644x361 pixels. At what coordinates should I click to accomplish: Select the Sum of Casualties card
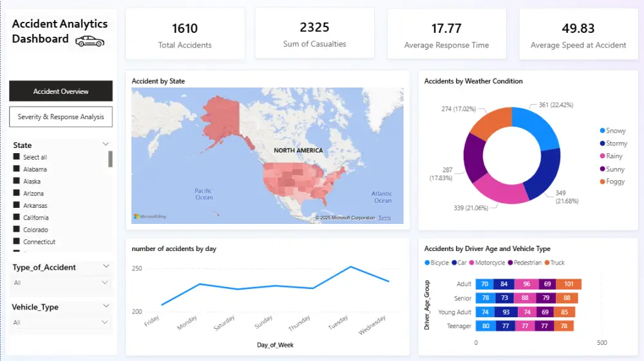tap(315, 33)
